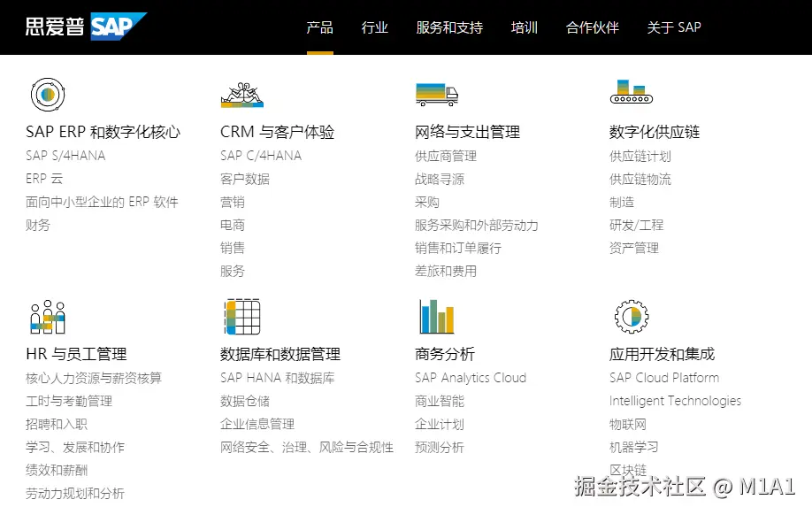Open the 研发/工程 link
The image size is (812, 515).
pos(637,225)
